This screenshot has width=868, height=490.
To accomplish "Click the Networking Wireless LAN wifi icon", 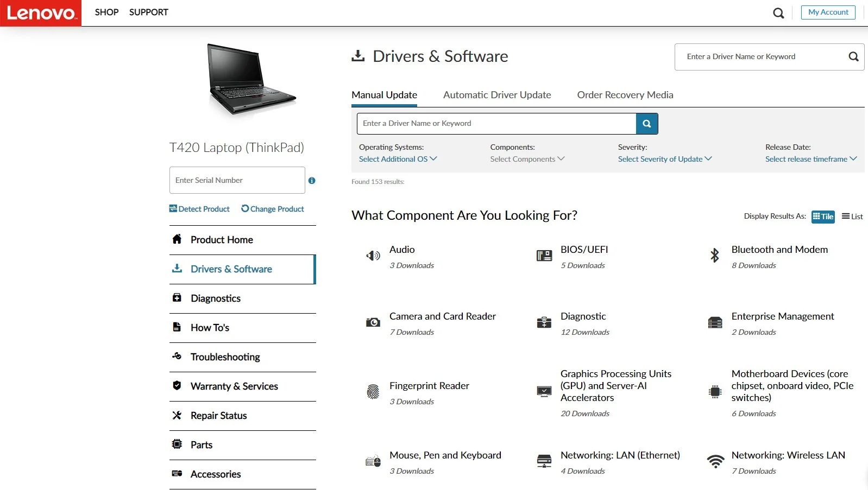I will click(x=715, y=462).
